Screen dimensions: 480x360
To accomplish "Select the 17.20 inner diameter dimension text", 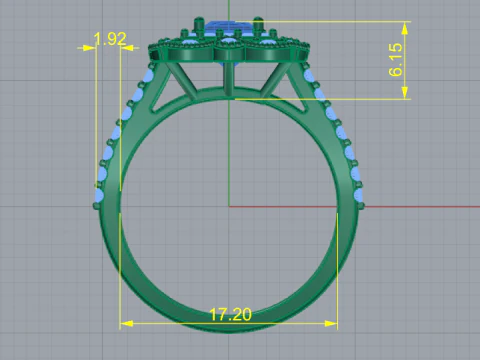I will (x=230, y=314).
